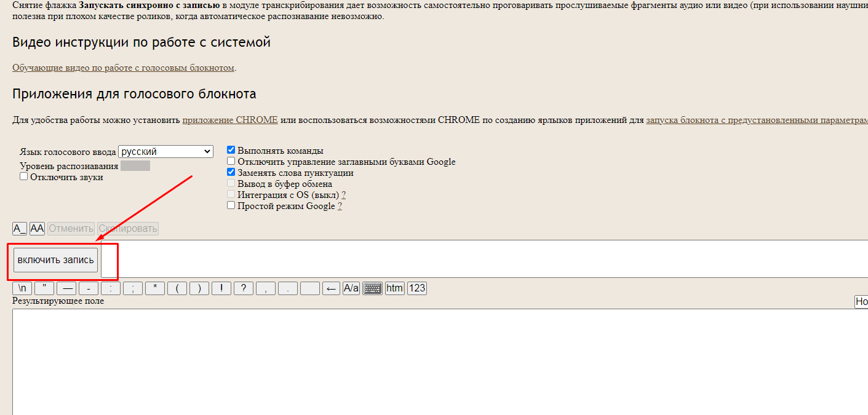Insert a semicolon symbol
This screenshot has height=415, width=868.
pos(133,288)
